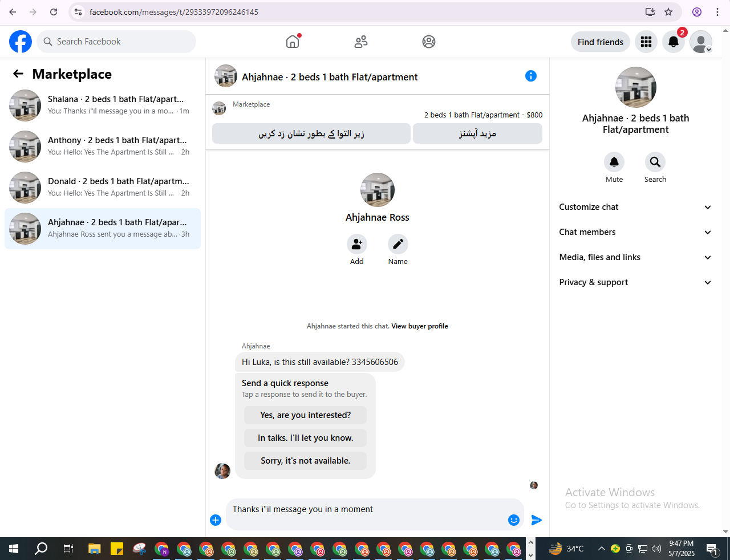730x560 pixels.
Task: Click the more options button beside it
Action: (477, 133)
